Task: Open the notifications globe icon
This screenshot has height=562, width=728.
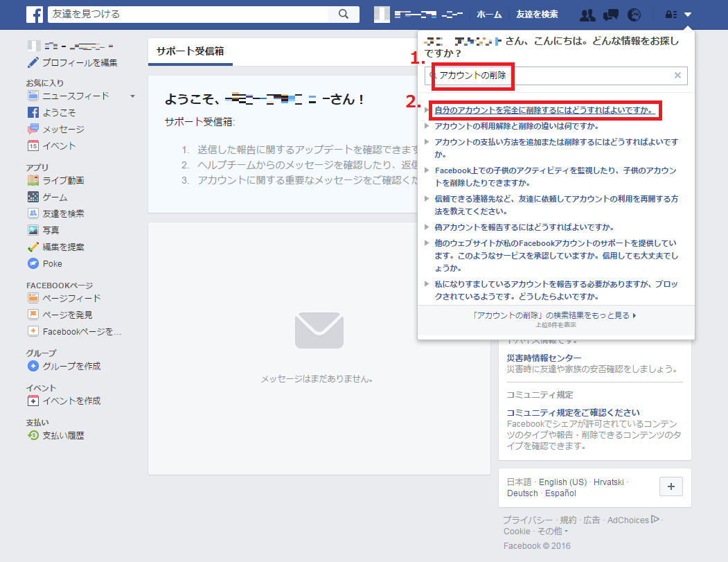Action: click(x=634, y=15)
